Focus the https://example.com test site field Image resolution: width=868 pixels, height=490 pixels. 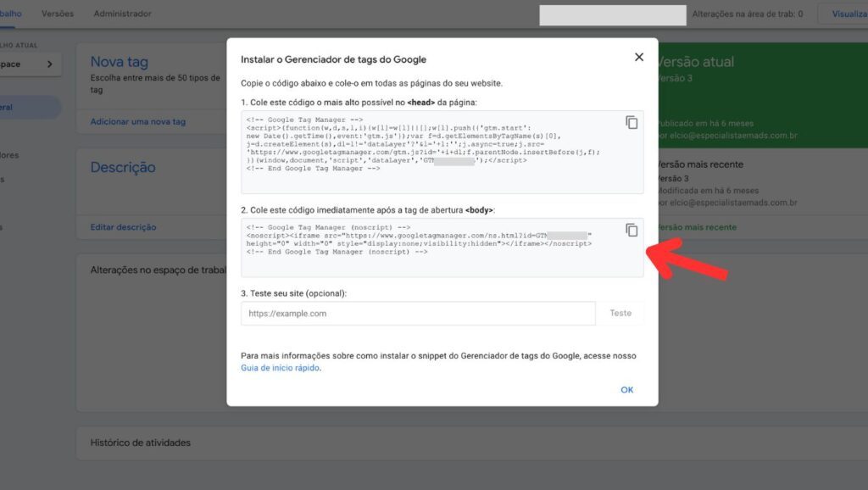click(x=418, y=314)
